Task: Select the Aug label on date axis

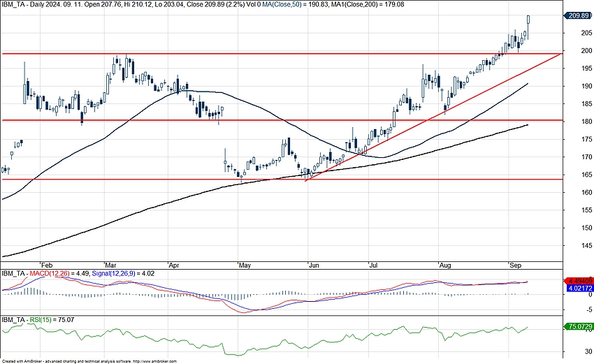Action: pyautogui.click(x=445, y=265)
